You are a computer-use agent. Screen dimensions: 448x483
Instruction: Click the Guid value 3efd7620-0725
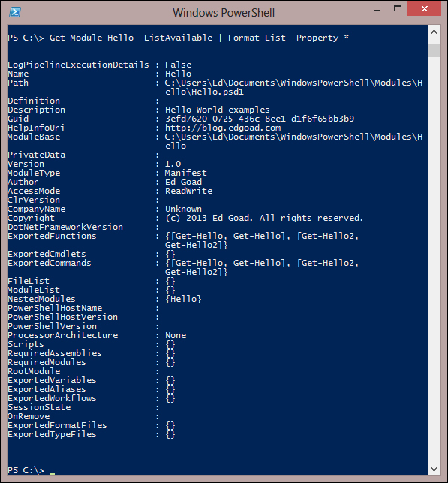pos(260,119)
